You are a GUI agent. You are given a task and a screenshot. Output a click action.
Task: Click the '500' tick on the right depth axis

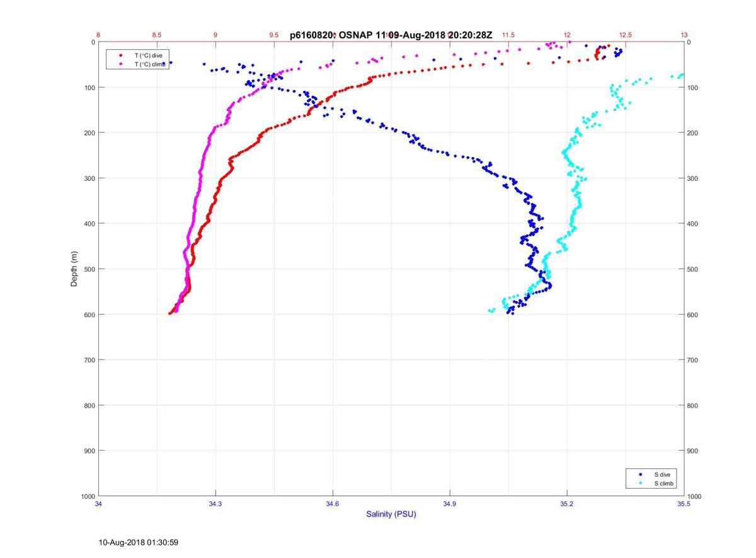694,269
